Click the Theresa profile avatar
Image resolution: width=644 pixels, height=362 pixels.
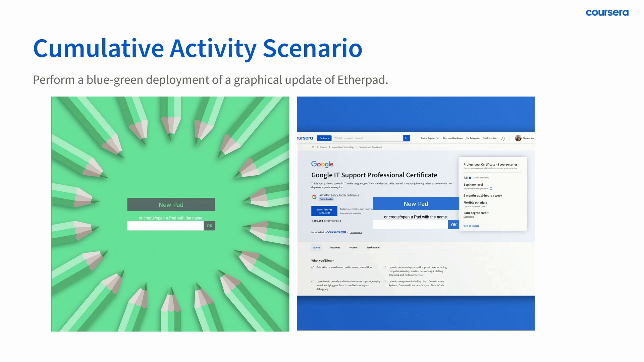tap(518, 138)
